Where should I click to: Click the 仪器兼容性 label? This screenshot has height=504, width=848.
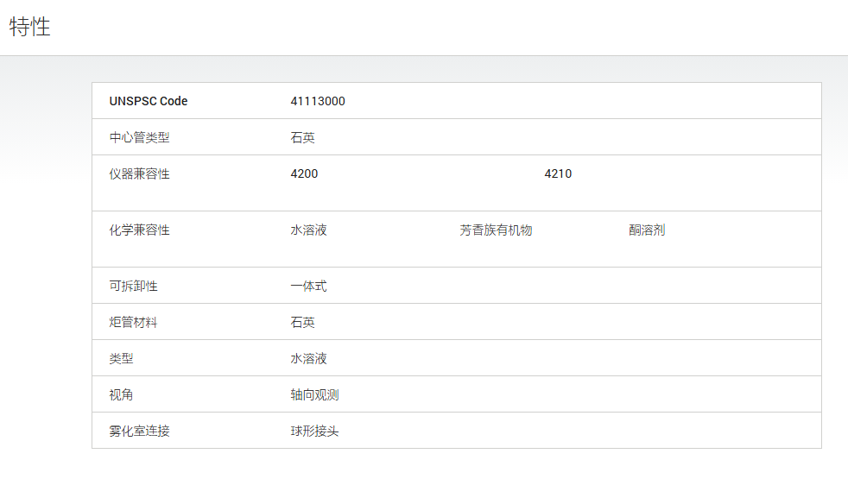(140, 173)
